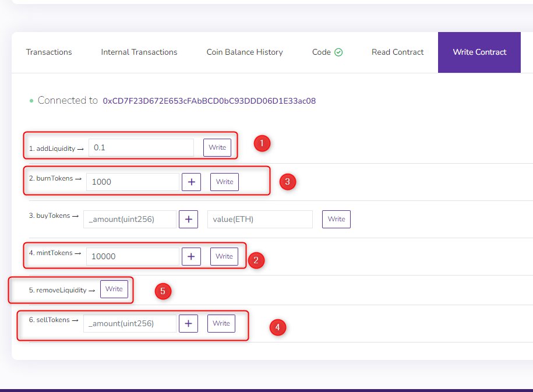The height and width of the screenshot is (392, 533).
Task: Switch to Internal Transactions tab
Action: point(139,52)
